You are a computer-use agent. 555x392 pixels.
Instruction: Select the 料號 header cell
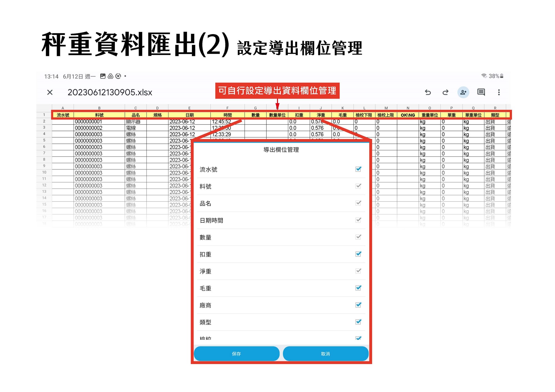[99, 115]
